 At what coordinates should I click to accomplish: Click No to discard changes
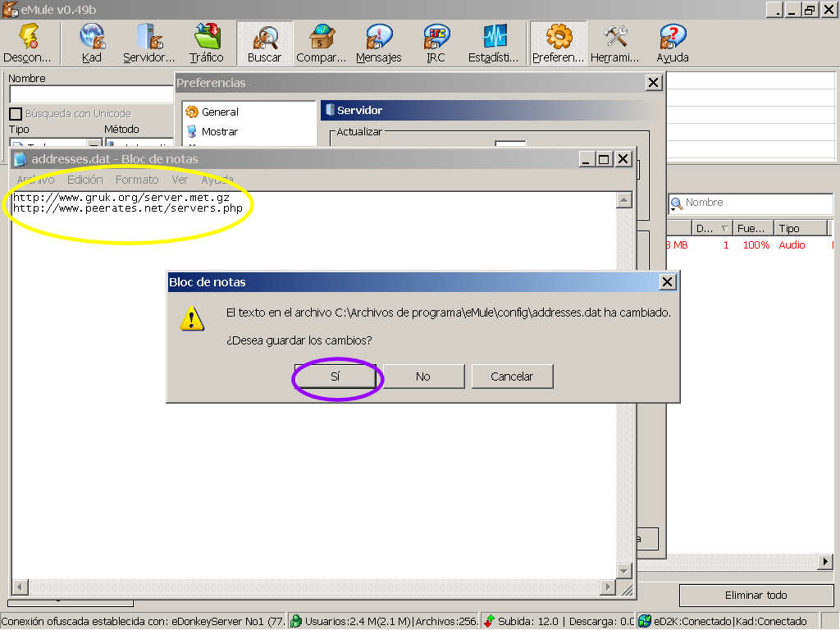[423, 377]
